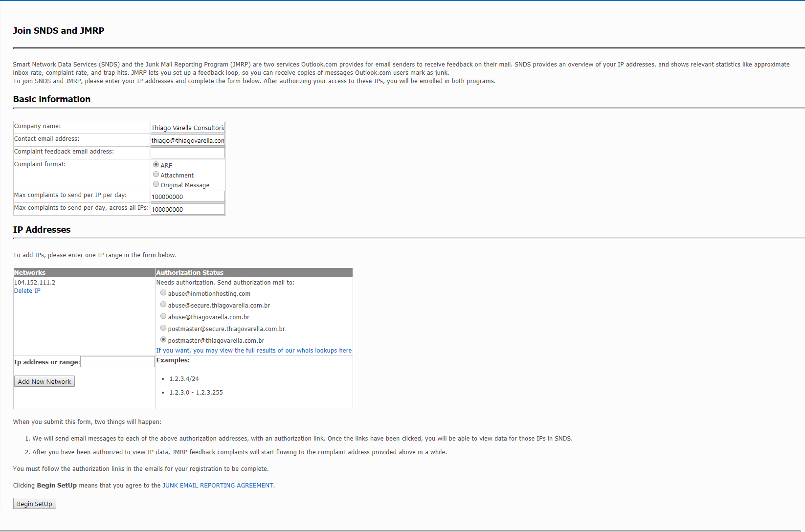Viewport: 805px width, 532px height.
Task: Click the 1.2.3.0 - 1.2.3.255 example
Action: (x=196, y=393)
